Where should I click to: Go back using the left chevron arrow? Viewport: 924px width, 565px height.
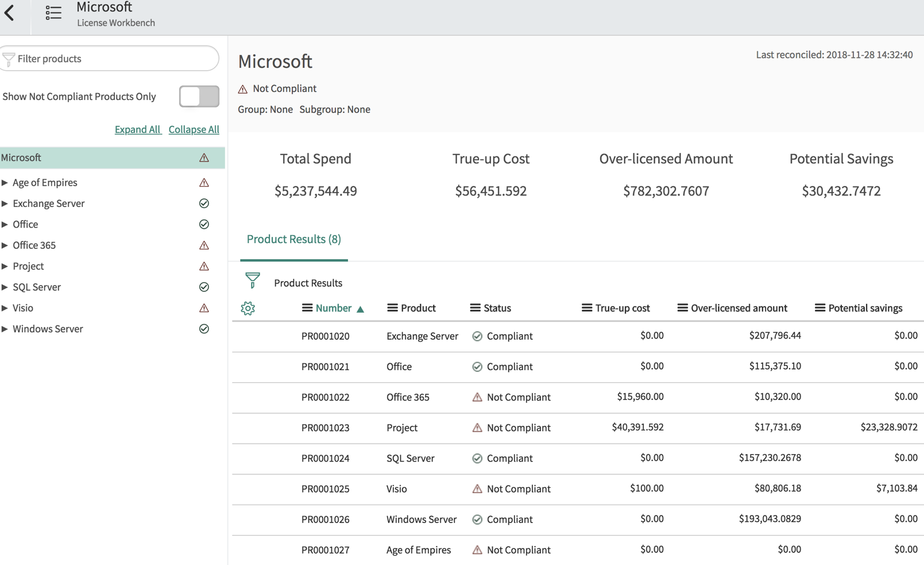(9, 12)
